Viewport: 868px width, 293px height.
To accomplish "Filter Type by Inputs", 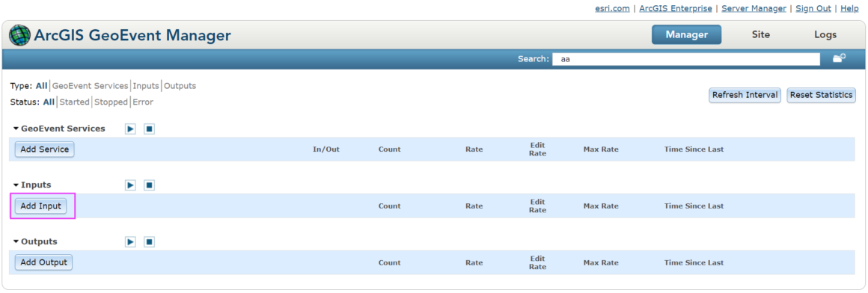I will pyautogui.click(x=146, y=86).
